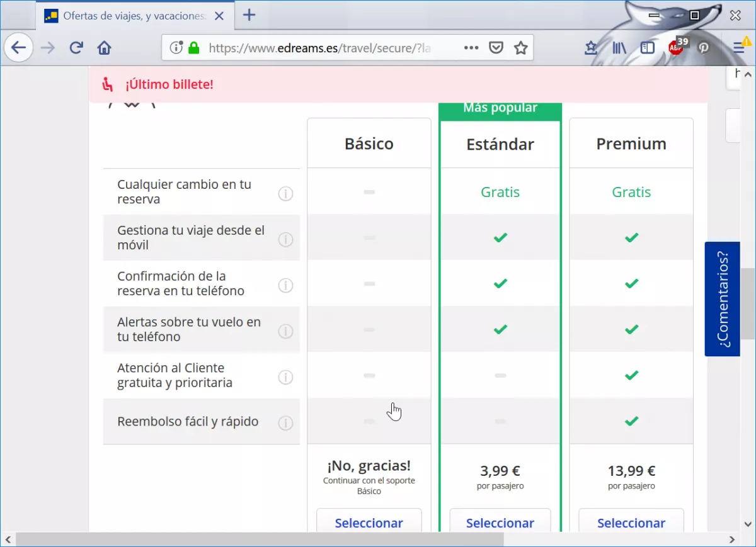Viewport: 756px width, 547px height.
Task: Open the Library icon in toolbar
Action: [619, 48]
